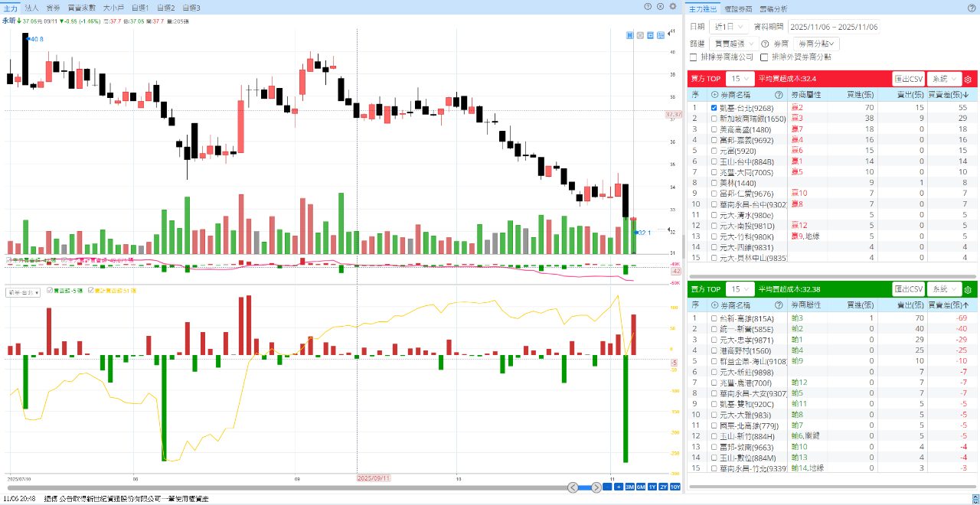This screenshot has width=980, height=505.
Task: Click the blue timeline range slider handle
Action: (x=585, y=487)
